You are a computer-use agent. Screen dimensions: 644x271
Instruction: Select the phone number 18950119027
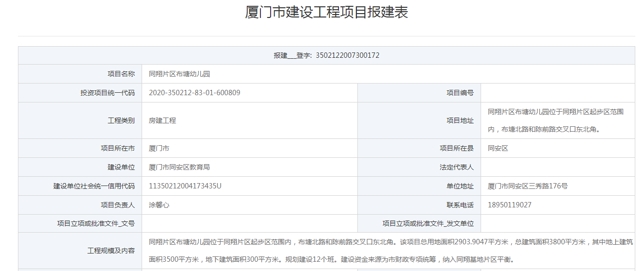click(510, 205)
